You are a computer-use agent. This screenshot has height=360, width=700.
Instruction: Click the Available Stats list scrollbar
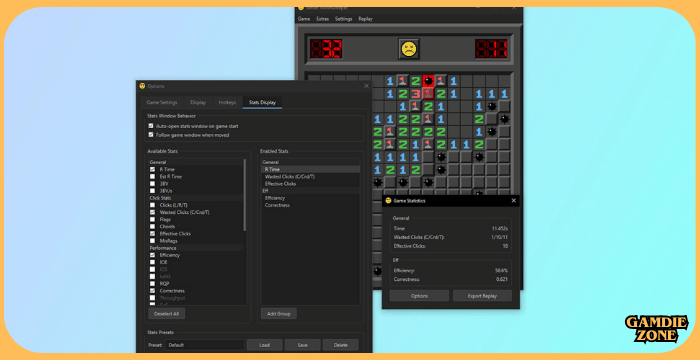244,194
